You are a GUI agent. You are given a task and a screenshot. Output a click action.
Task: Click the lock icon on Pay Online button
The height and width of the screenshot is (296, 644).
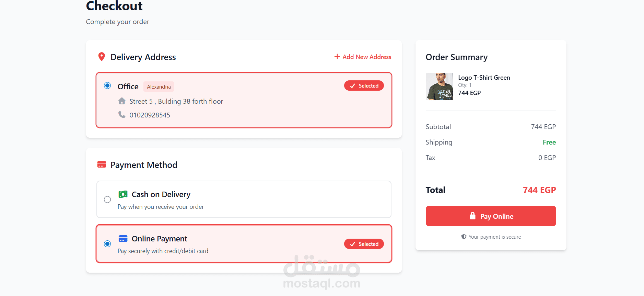472,216
